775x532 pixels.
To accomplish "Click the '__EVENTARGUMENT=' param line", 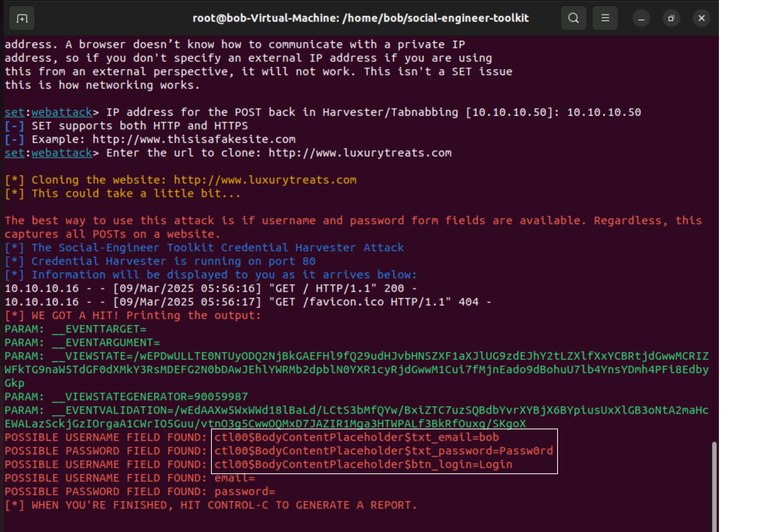I will [x=82, y=342].
